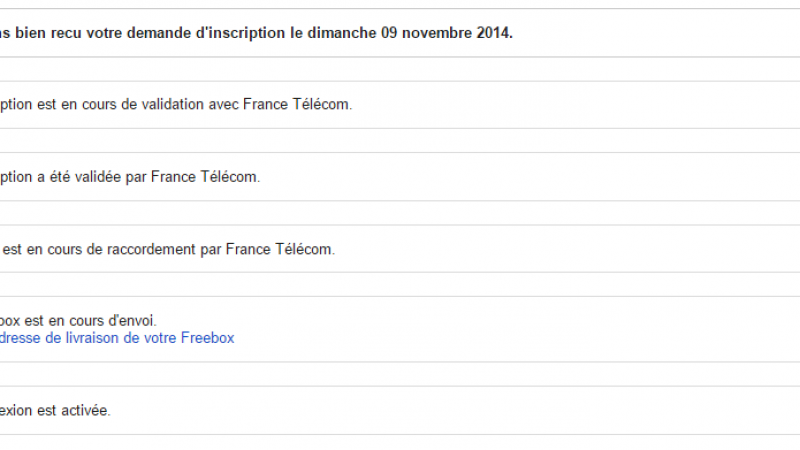Image resolution: width=800 pixels, height=450 pixels.
Task: Open the Freebox delivery address link
Action: tap(117, 338)
